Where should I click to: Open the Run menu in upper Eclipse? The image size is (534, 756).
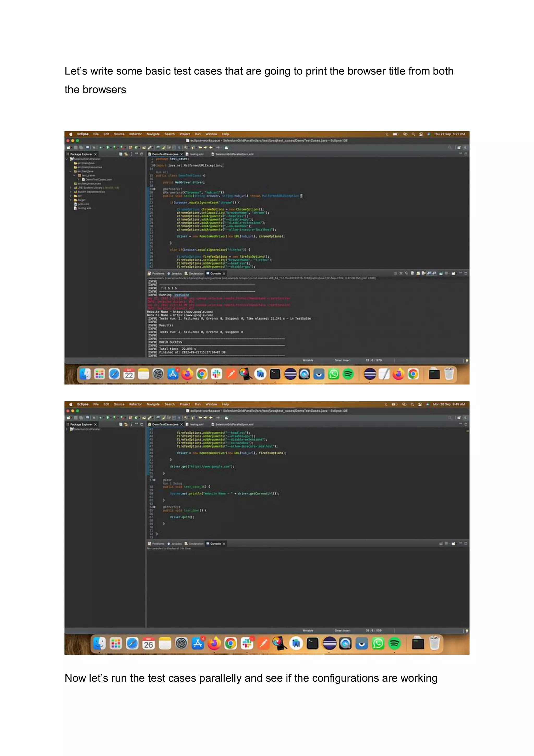click(197, 134)
